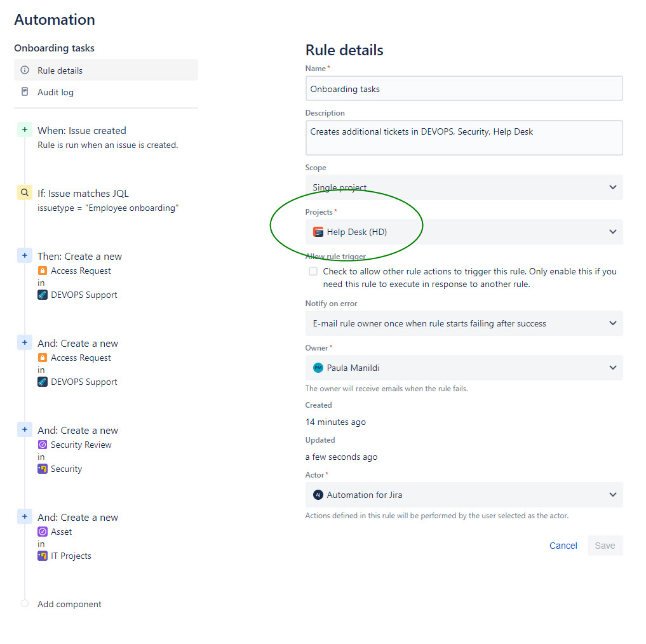Click the Security project avatar icon
This screenshot has width=646, height=644.
[43, 469]
